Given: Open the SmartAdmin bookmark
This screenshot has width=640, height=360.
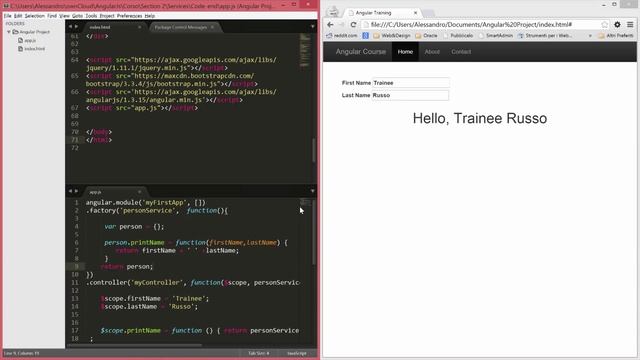Looking at the screenshot, I should [496, 36].
